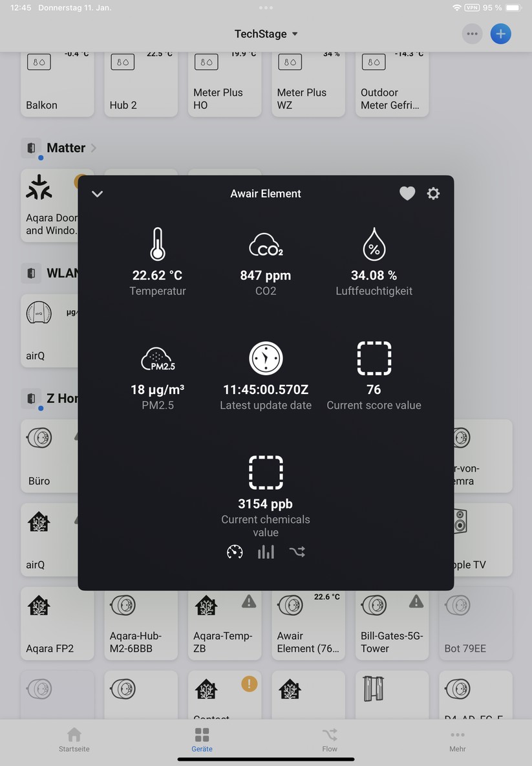Open the TechStage location dropdown
532x766 pixels.
click(266, 34)
